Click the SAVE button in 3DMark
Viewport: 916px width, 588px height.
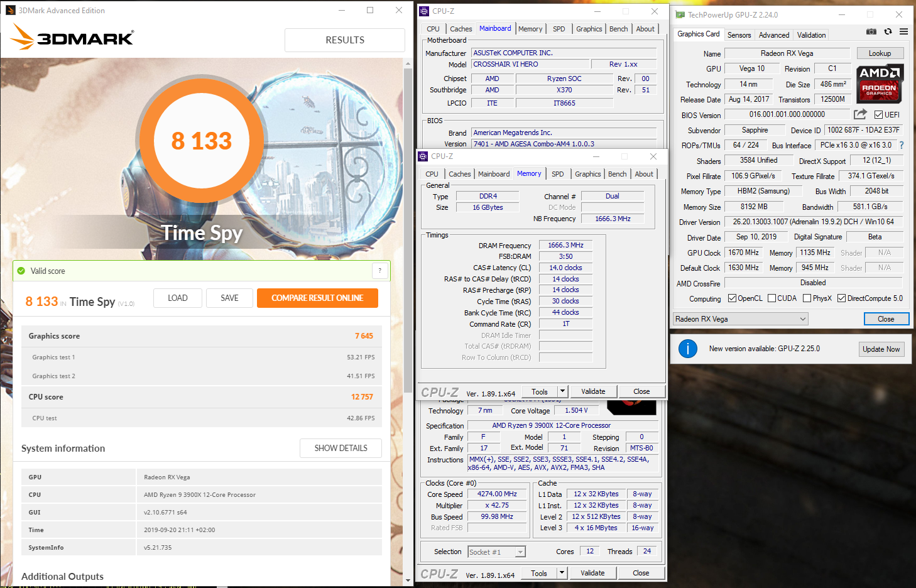coord(229,298)
